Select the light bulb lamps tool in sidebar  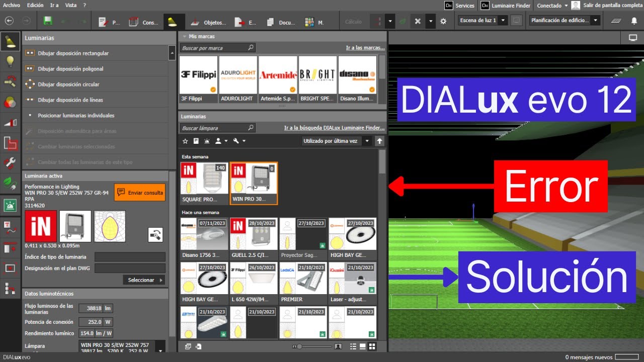pyautogui.click(x=10, y=61)
